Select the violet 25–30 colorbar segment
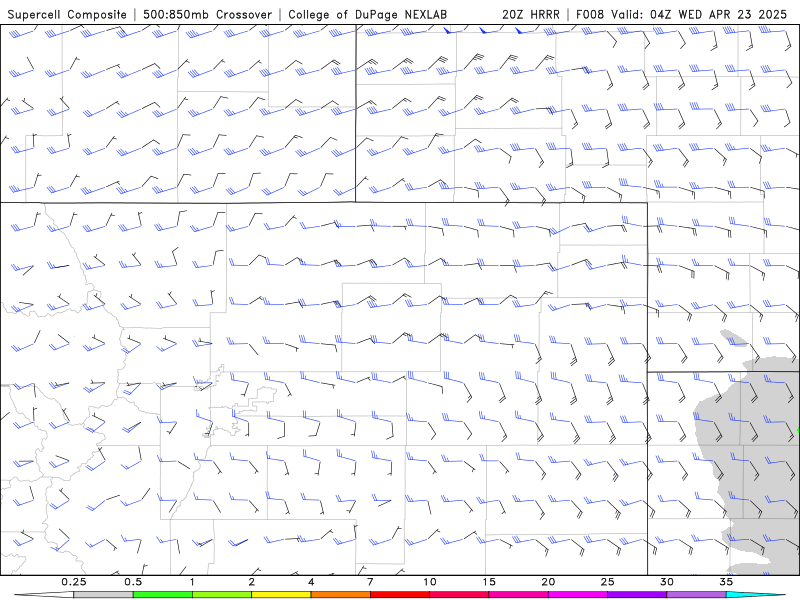 click(x=637, y=595)
